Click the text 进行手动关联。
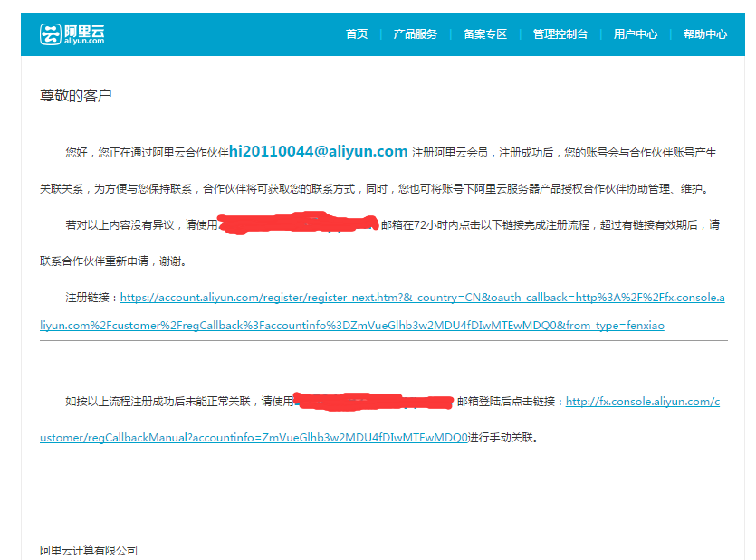The height and width of the screenshot is (560, 756). (x=503, y=438)
